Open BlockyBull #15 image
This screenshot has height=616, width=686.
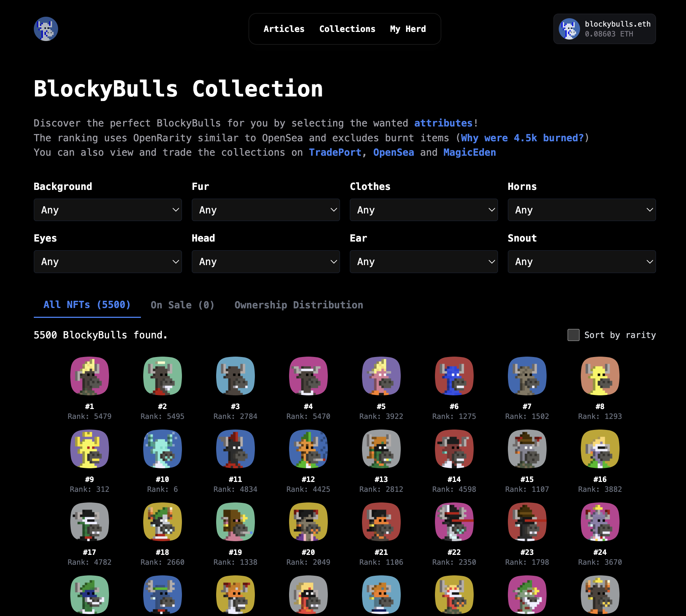click(527, 449)
